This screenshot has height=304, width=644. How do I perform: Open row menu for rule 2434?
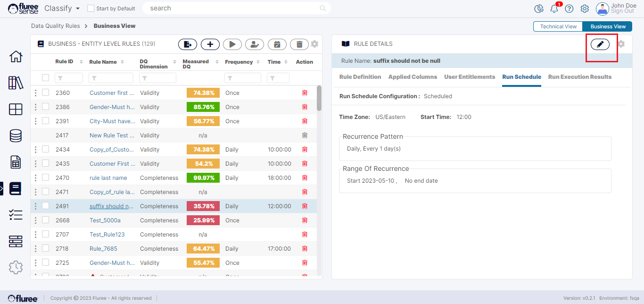coord(35,149)
